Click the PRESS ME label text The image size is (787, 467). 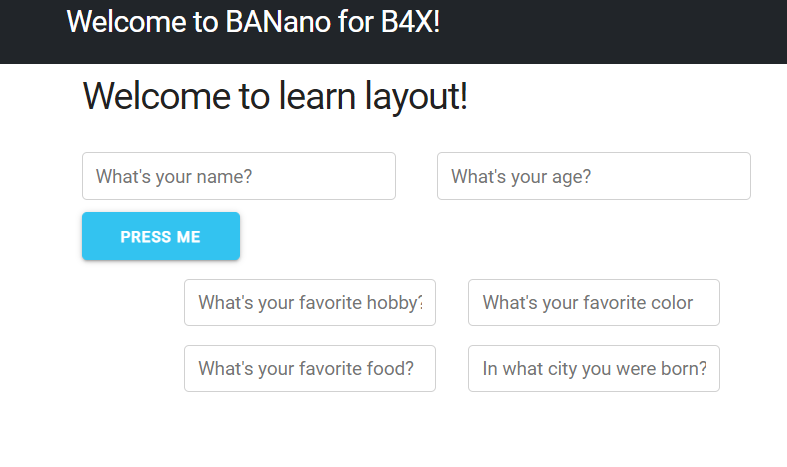click(x=160, y=237)
